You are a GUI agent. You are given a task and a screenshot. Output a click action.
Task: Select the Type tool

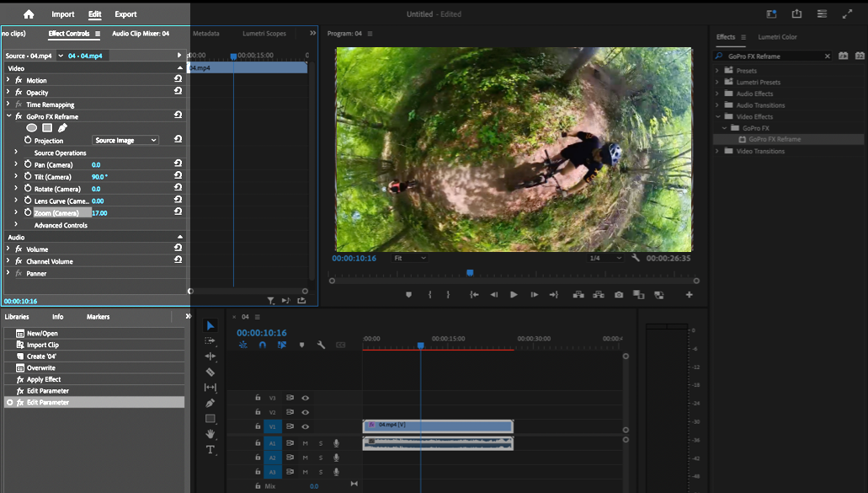(x=210, y=449)
